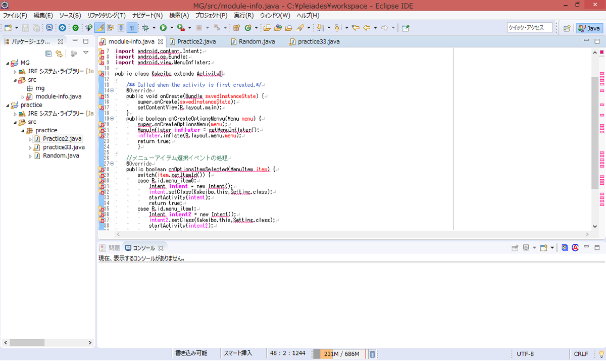This screenshot has height=364, width=606.
Task: Click the Debug bug icon
Action: [x=145, y=28]
